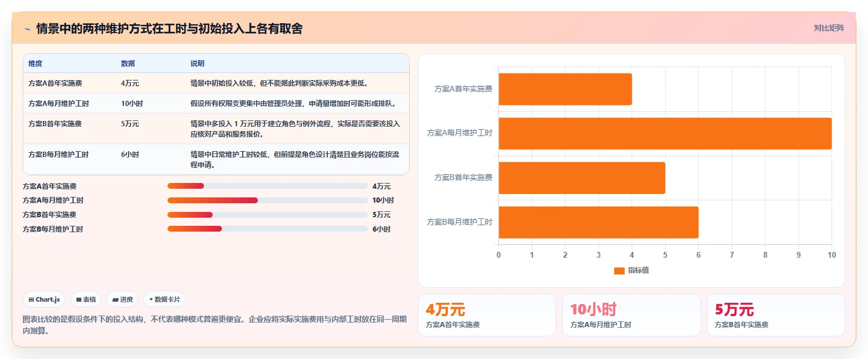Click x-axis tick label 10
868x359 pixels.
click(831, 255)
